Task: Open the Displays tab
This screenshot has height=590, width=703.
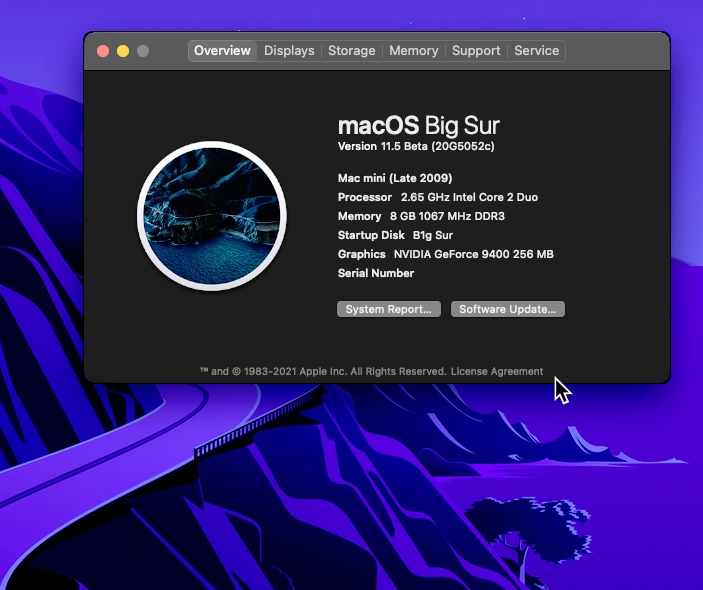Action: point(289,51)
